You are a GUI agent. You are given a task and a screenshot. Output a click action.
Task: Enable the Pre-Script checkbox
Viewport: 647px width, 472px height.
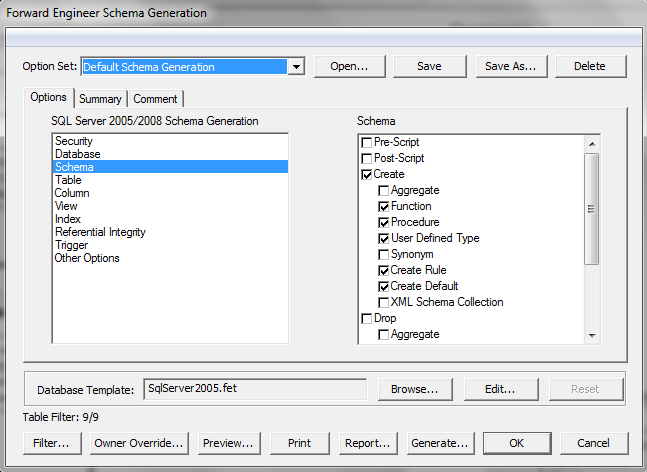[x=366, y=143]
